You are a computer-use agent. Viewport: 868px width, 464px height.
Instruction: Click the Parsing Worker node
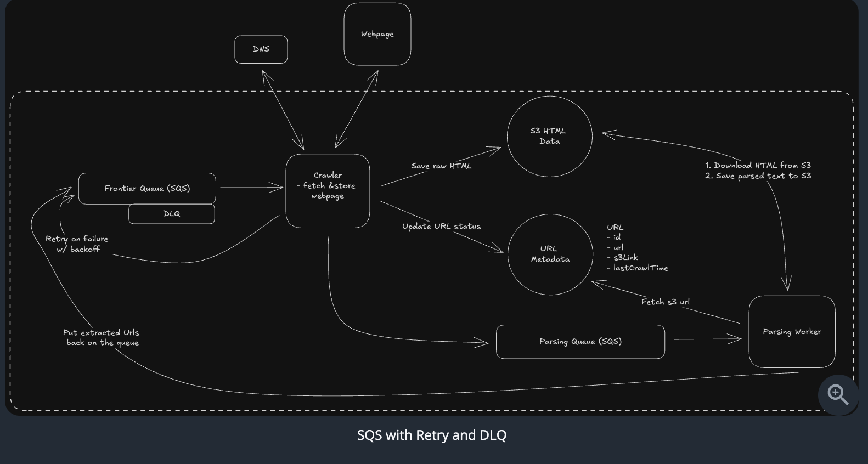click(x=792, y=332)
